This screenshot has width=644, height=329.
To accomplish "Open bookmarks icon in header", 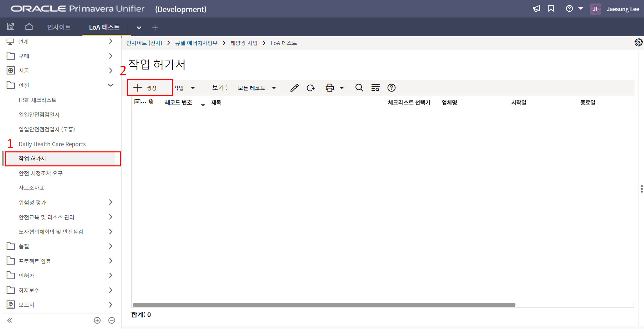I will tap(551, 9).
